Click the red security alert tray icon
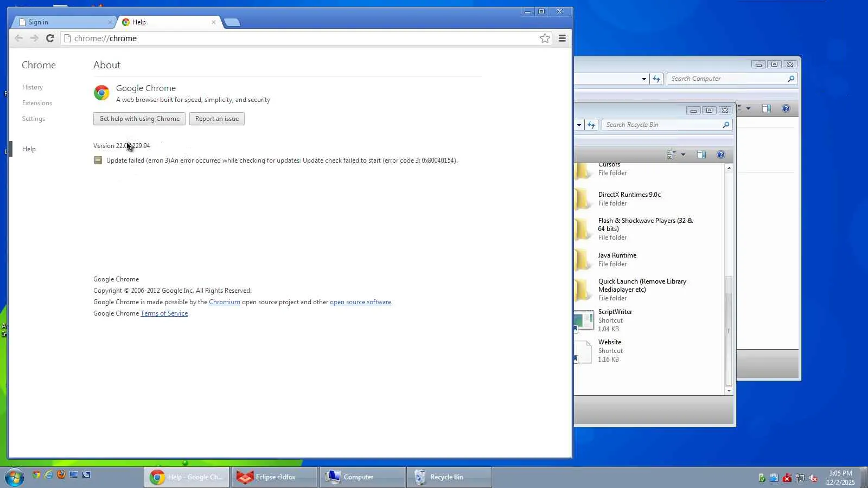This screenshot has height=488, width=868. pos(787,478)
